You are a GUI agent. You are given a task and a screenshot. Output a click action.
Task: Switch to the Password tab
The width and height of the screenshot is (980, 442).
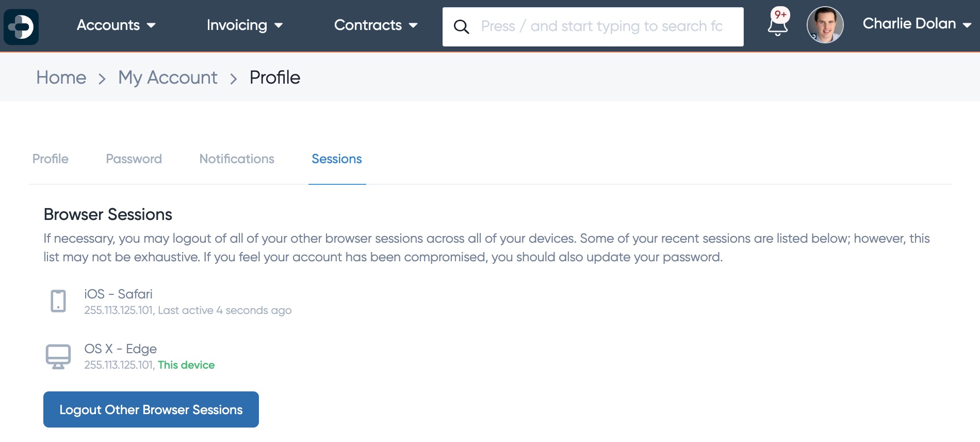pos(134,159)
